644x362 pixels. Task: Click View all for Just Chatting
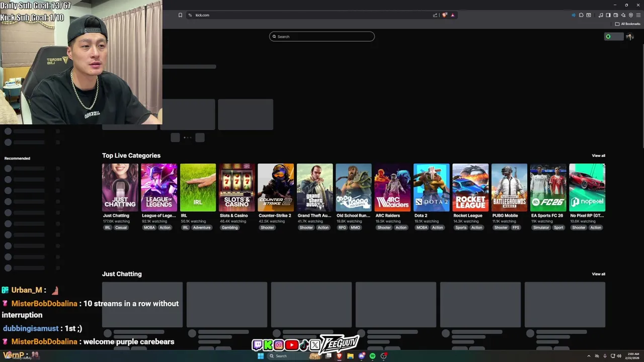point(598,274)
